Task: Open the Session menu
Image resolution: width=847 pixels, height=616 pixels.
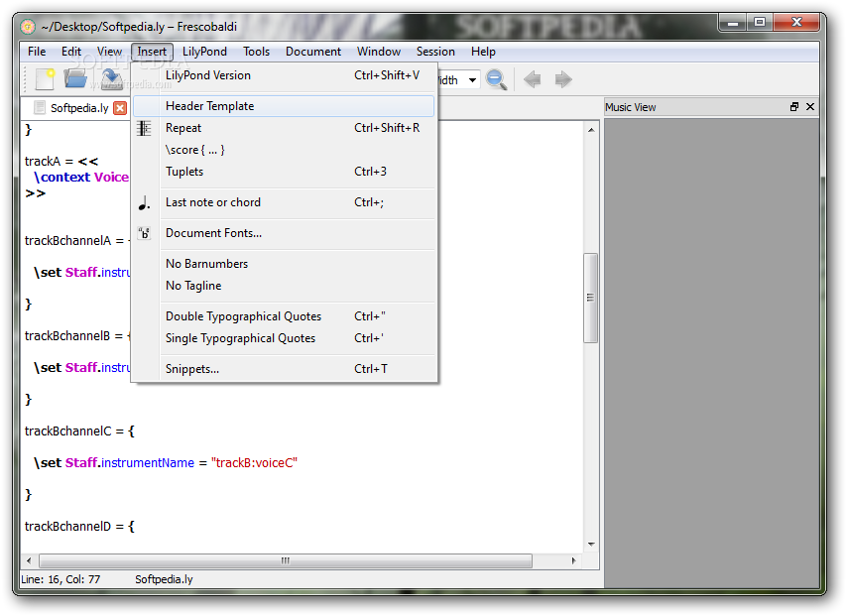Action: tap(435, 52)
